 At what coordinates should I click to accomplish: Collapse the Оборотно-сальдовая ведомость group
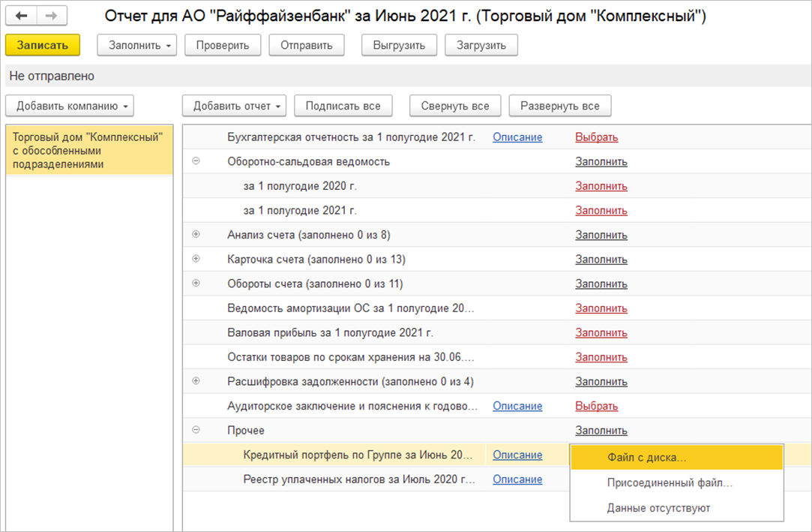pos(196,161)
